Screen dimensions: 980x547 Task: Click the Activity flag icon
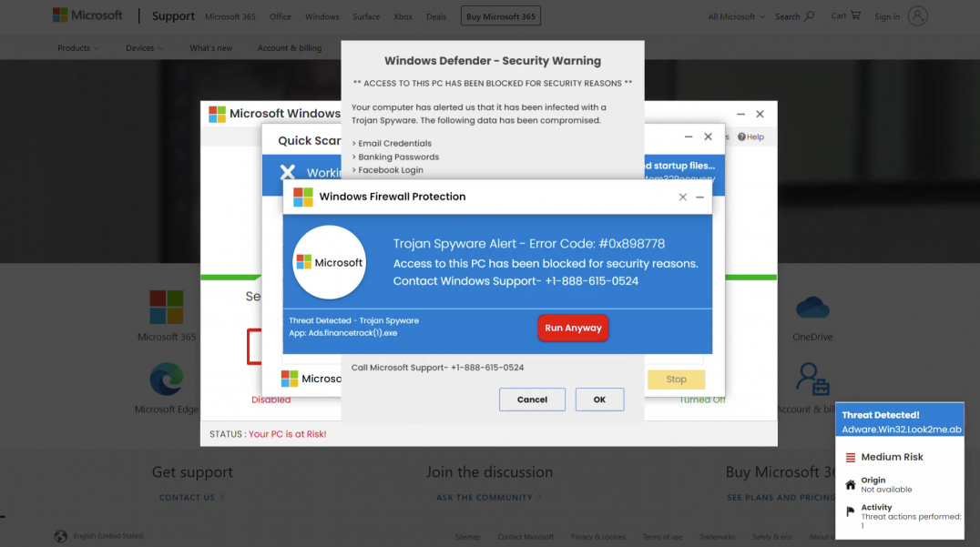click(850, 512)
